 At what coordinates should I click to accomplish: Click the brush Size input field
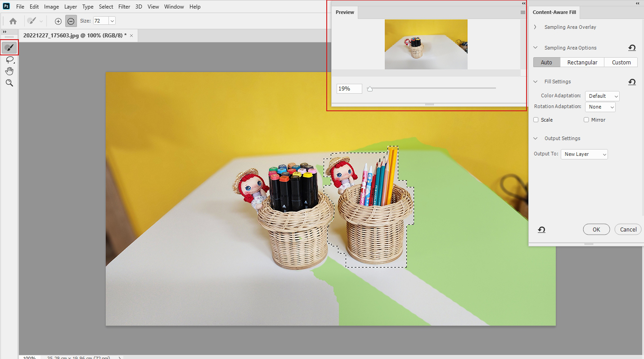[100, 21]
